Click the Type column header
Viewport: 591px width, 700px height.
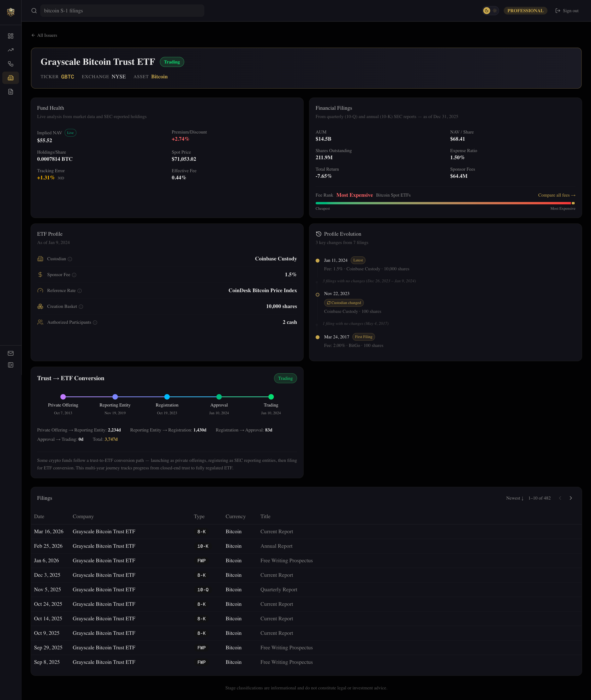click(199, 516)
